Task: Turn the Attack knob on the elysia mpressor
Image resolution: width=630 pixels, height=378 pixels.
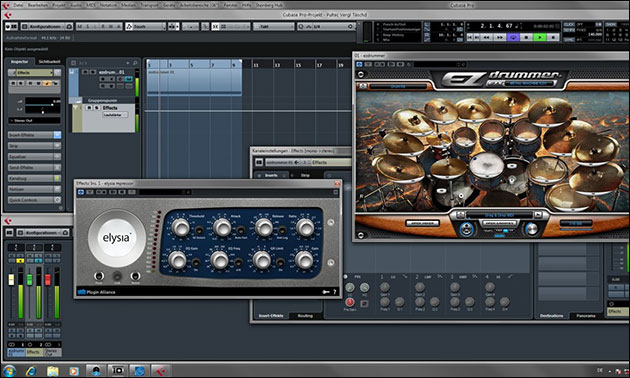Action: pos(222,227)
